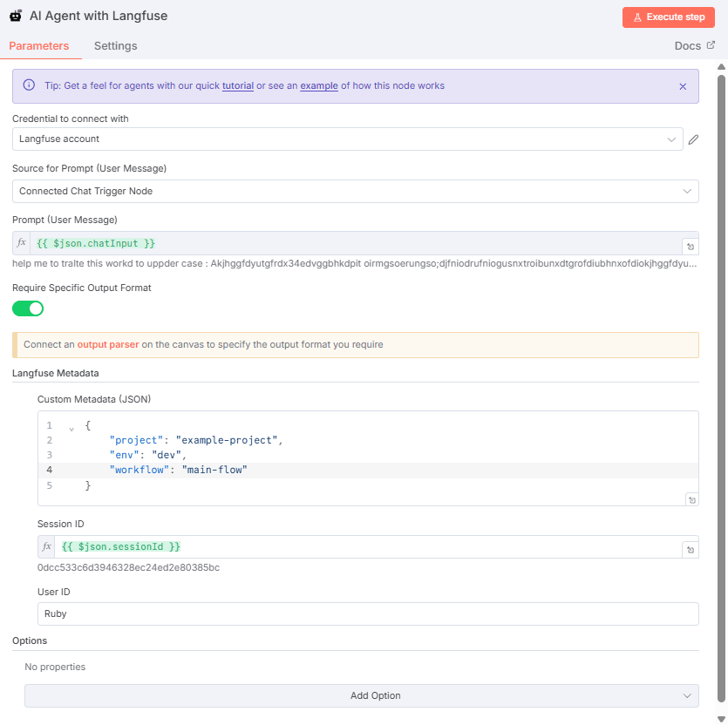Click the external-link icon next to Docs

click(x=711, y=45)
